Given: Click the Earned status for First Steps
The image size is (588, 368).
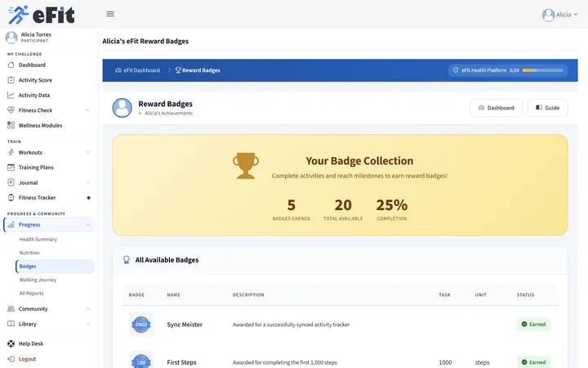Looking at the screenshot, I should point(533,362).
